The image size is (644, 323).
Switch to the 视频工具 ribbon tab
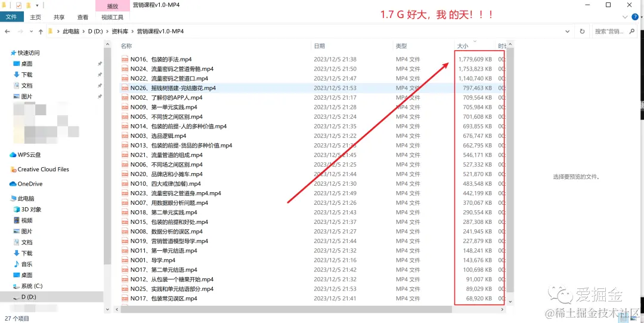(113, 17)
